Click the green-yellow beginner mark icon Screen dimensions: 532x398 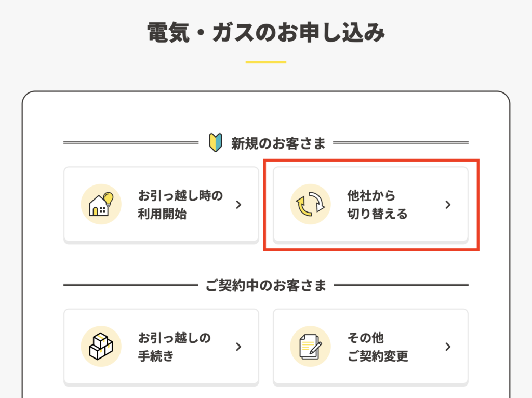tap(215, 143)
